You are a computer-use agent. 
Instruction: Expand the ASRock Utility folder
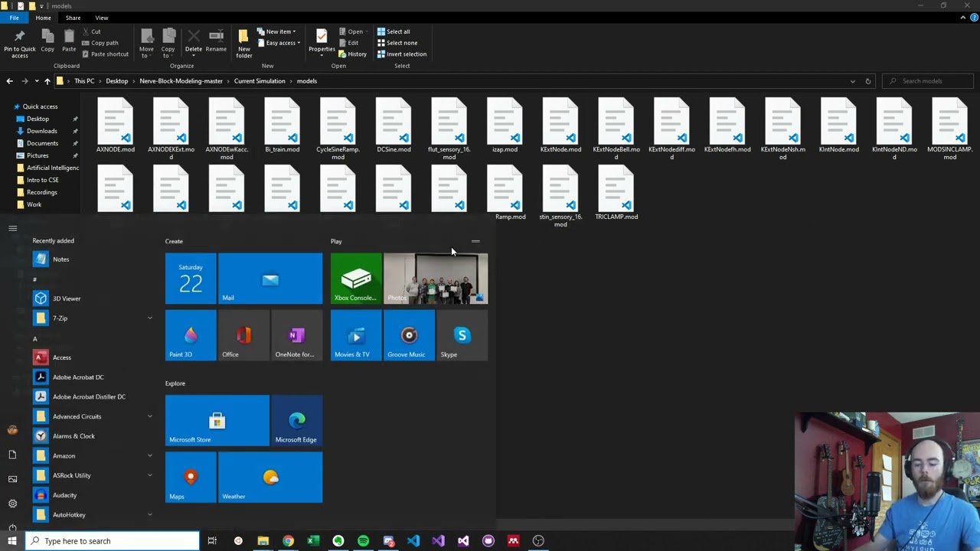[x=93, y=475]
